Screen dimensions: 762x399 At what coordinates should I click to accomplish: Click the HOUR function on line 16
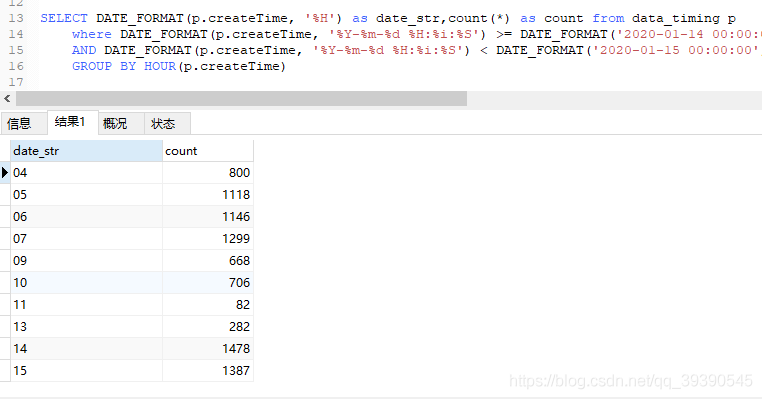[x=160, y=67]
